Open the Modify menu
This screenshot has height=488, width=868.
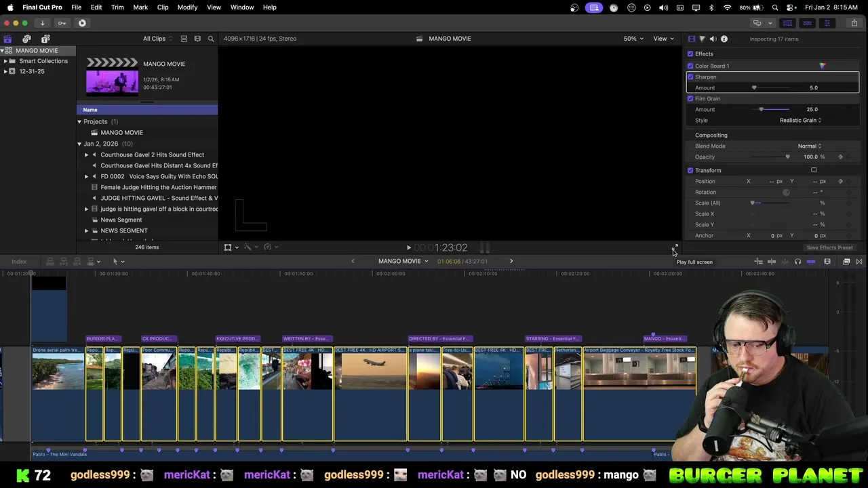click(187, 7)
